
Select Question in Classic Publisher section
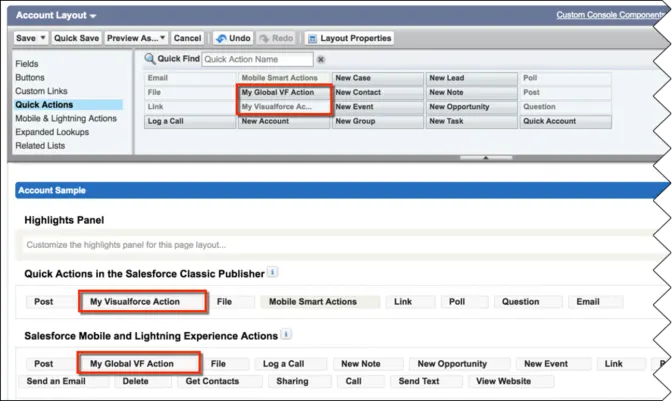point(528,302)
